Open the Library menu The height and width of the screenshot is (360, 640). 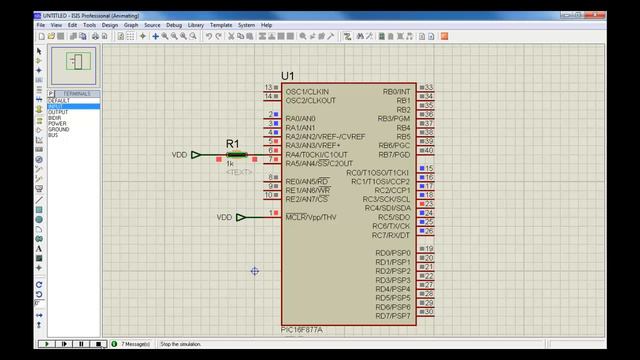[196, 25]
